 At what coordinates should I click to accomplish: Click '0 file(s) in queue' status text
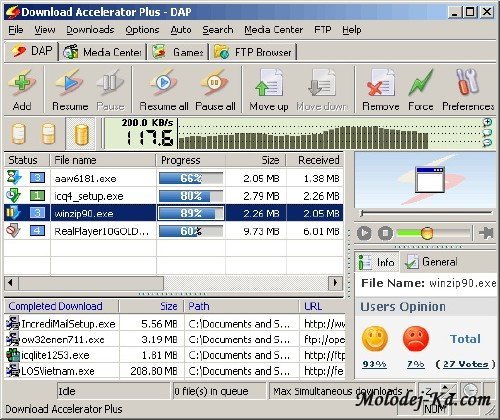click(211, 391)
